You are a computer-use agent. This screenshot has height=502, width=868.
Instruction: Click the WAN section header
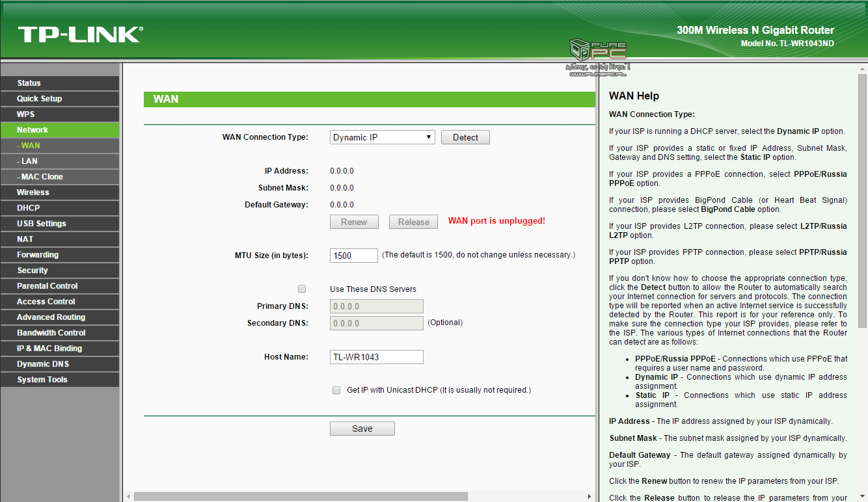tap(369, 99)
